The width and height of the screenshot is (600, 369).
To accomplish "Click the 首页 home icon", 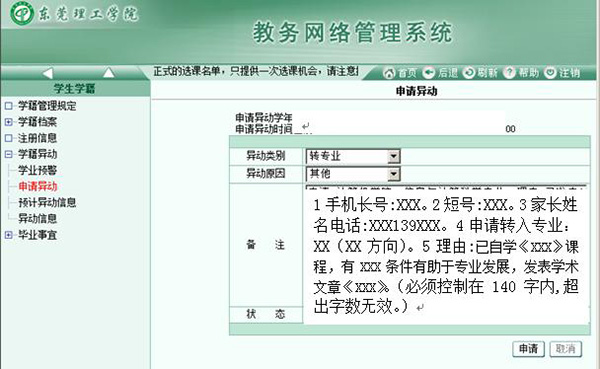I will tap(389, 73).
